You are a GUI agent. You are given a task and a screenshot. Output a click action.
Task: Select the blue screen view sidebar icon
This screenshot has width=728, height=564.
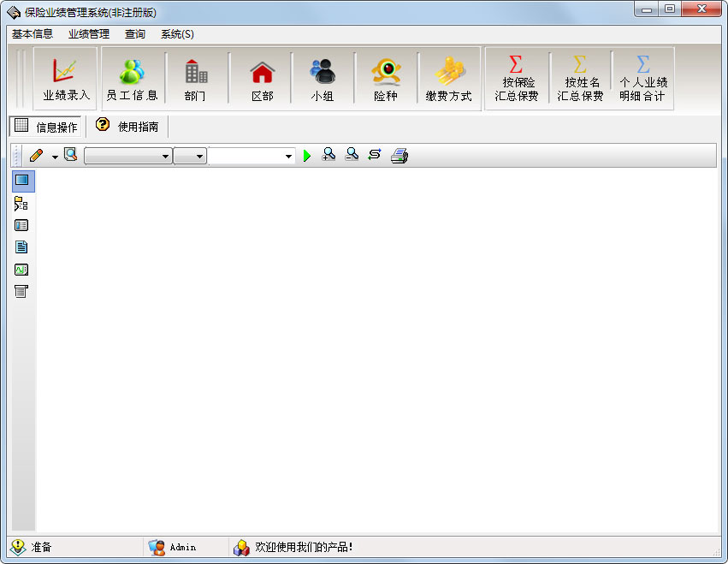[23, 181]
